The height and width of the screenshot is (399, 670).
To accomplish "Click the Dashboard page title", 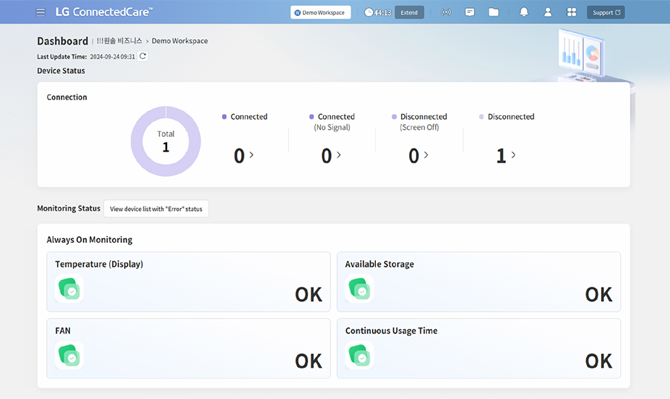I will click(62, 41).
